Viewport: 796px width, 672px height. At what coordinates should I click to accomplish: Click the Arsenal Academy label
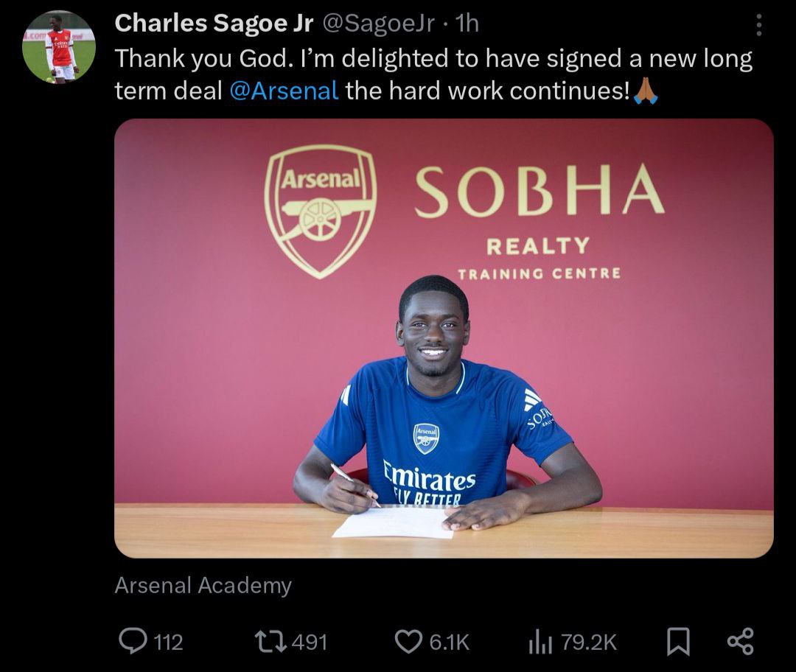203,586
